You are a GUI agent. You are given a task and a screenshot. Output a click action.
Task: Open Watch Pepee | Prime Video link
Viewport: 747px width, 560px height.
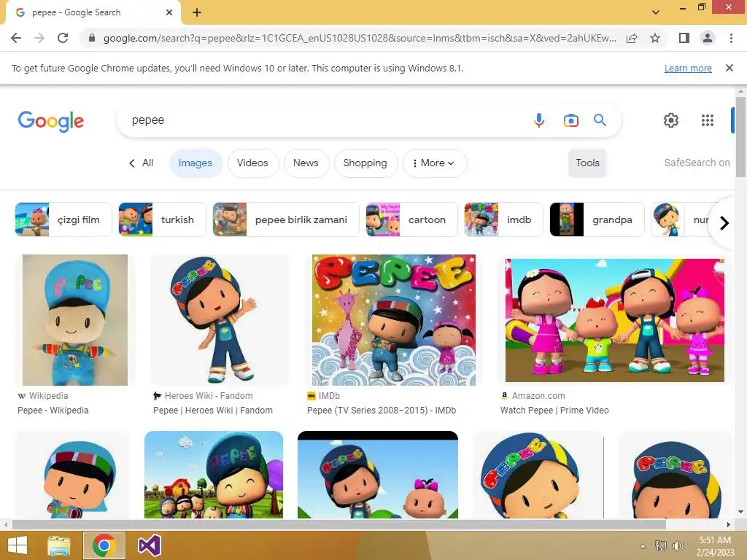click(x=554, y=411)
